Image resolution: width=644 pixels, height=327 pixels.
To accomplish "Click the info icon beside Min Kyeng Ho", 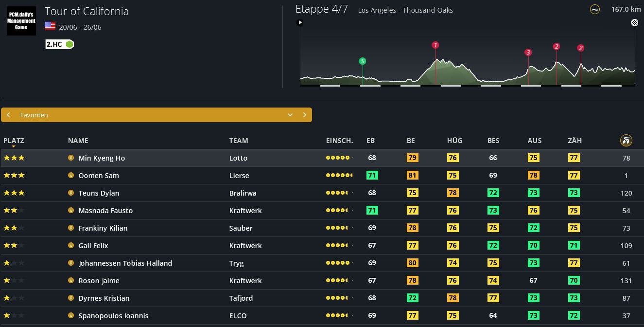I will pos(71,158).
